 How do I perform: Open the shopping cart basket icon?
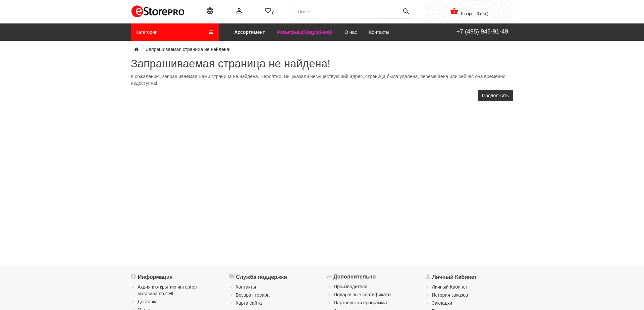(454, 11)
